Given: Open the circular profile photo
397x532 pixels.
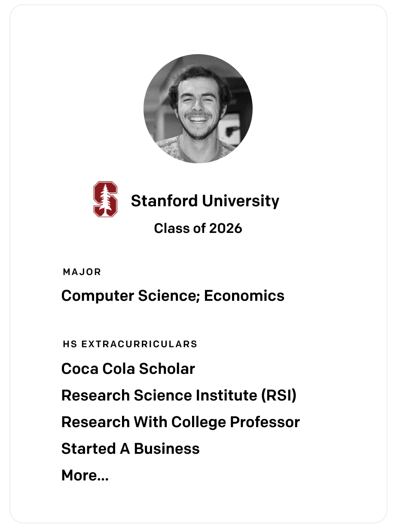Looking at the screenshot, I should 198,109.
